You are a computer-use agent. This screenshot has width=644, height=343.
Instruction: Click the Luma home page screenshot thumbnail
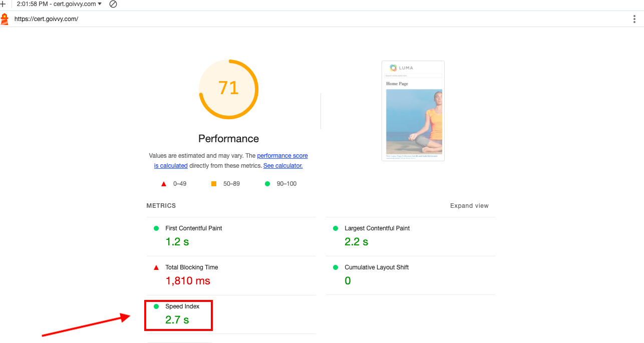click(x=413, y=111)
